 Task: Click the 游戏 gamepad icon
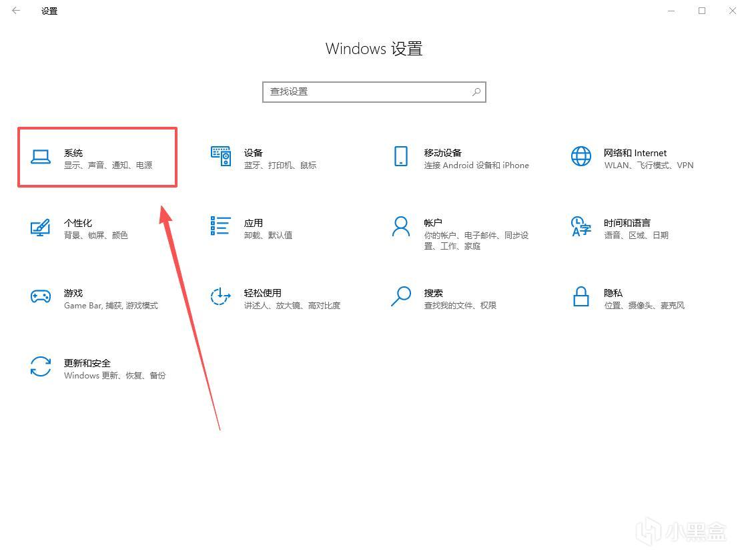tap(41, 296)
